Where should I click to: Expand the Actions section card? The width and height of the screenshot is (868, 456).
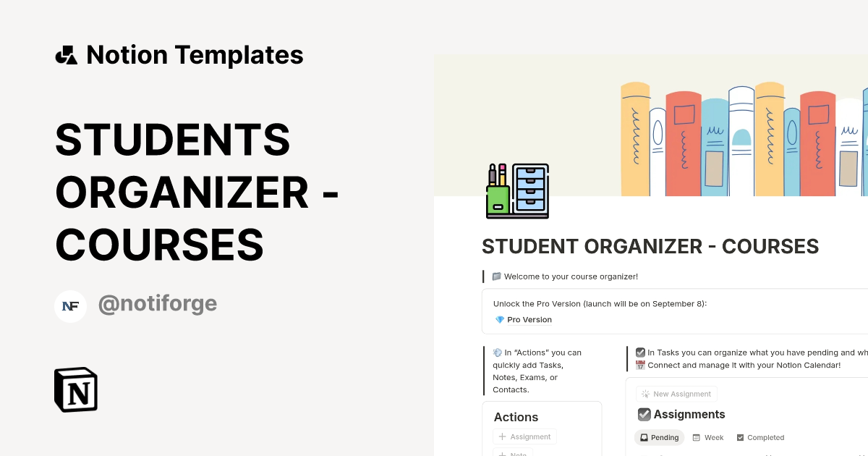(516, 417)
